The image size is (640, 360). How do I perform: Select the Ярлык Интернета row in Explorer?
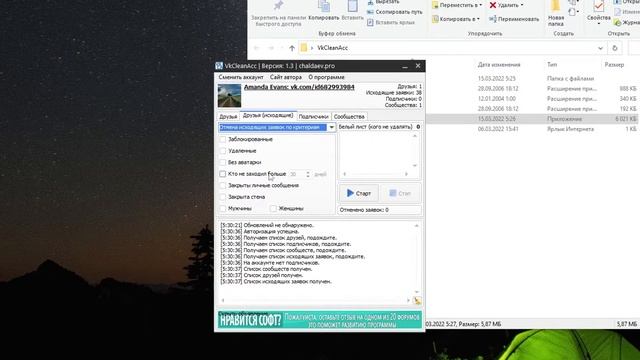(533, 129)
